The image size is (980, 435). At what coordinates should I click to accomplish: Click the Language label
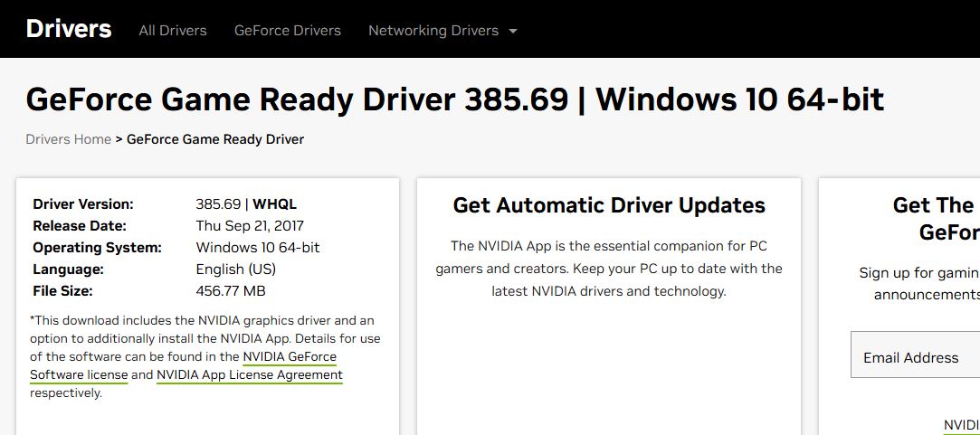click(x=68, y=270)
